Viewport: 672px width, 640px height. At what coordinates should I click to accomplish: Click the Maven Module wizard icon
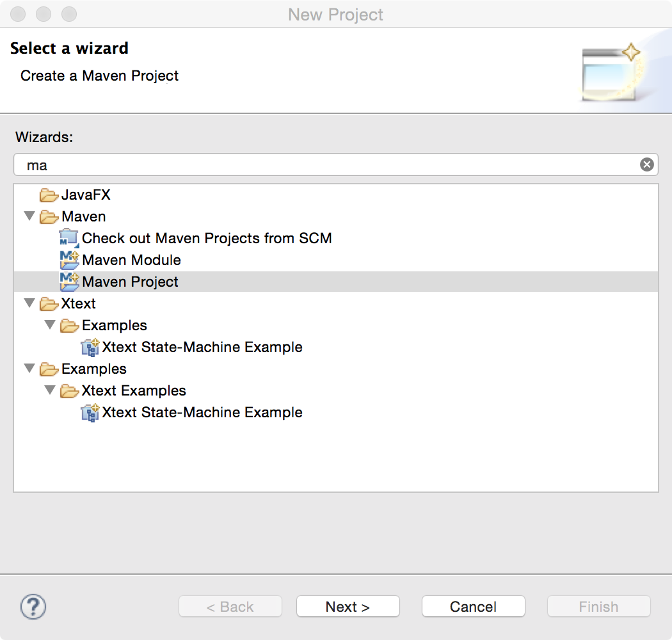69,260
